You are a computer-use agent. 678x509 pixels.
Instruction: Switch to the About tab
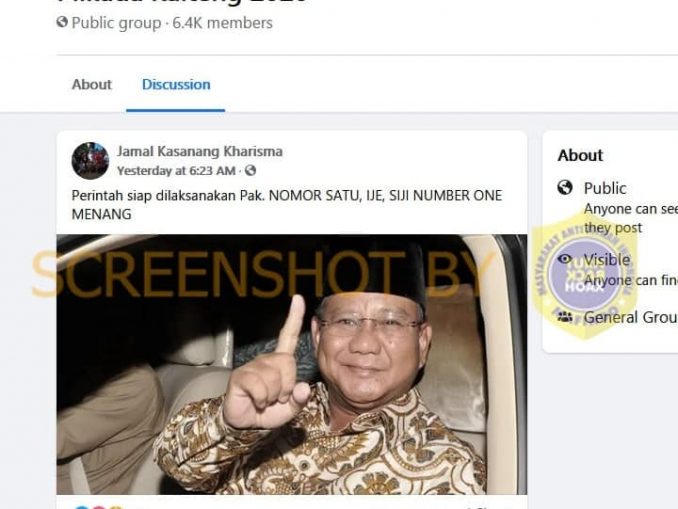pyautogui.click(x=92, y=84)
